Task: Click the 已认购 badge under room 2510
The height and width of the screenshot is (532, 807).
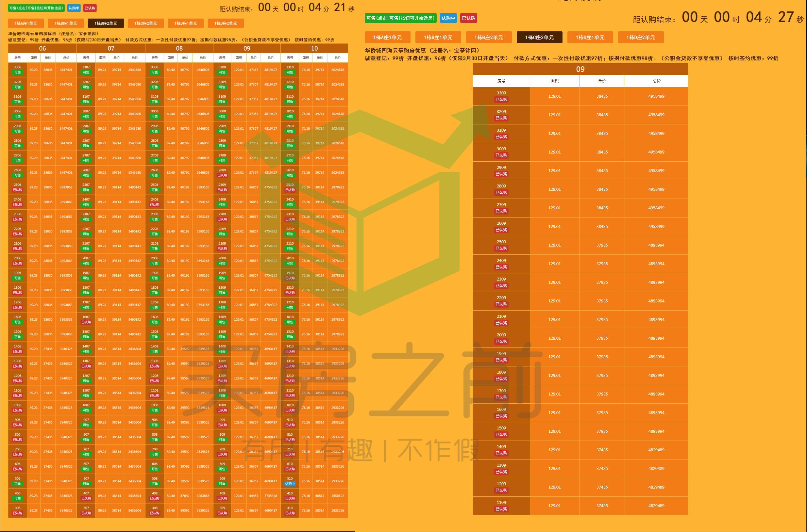Action: (290, 190)
